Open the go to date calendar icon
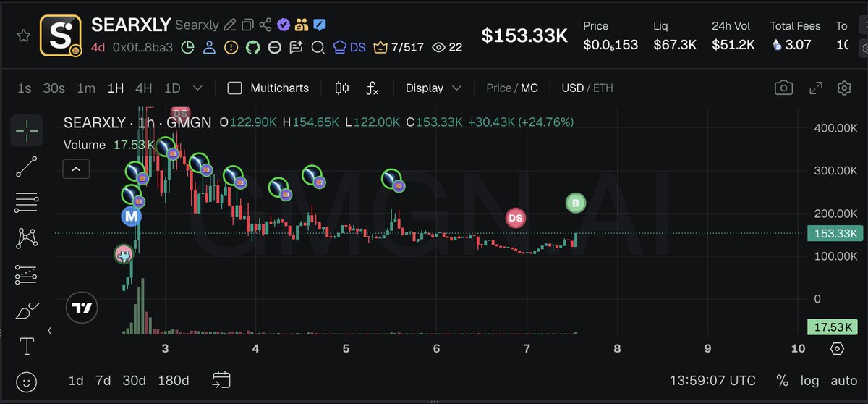This screenshot has height=404, width=868. (x=221, y=380)
